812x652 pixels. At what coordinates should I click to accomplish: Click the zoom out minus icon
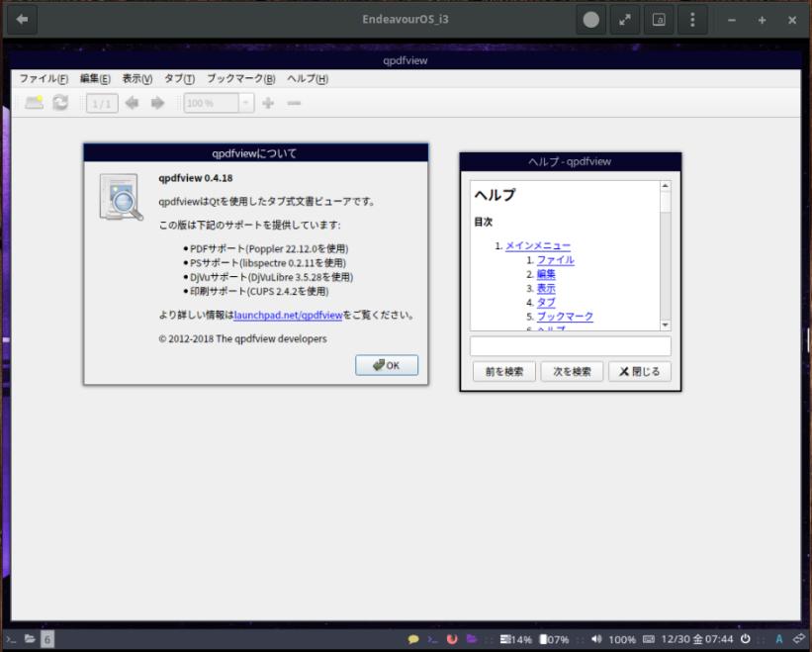pyautogui.click(x=294, y=103)
